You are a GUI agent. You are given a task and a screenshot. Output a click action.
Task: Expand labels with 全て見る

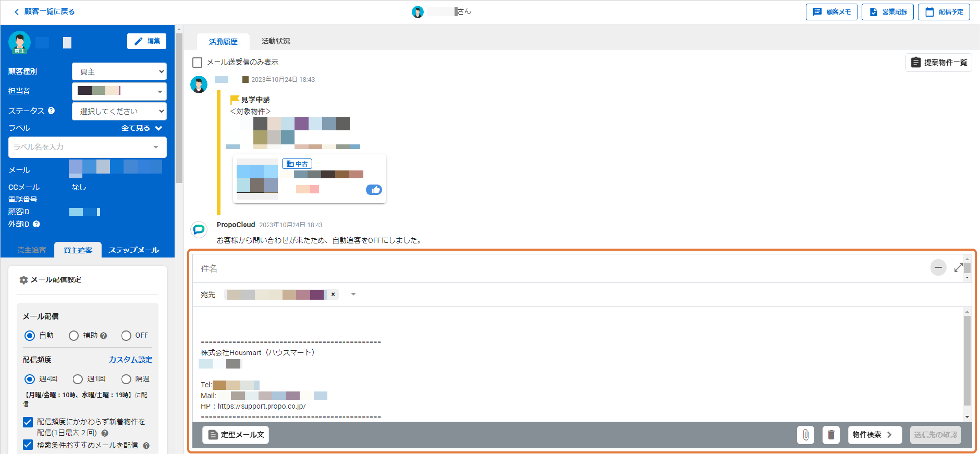coord(142,128)
